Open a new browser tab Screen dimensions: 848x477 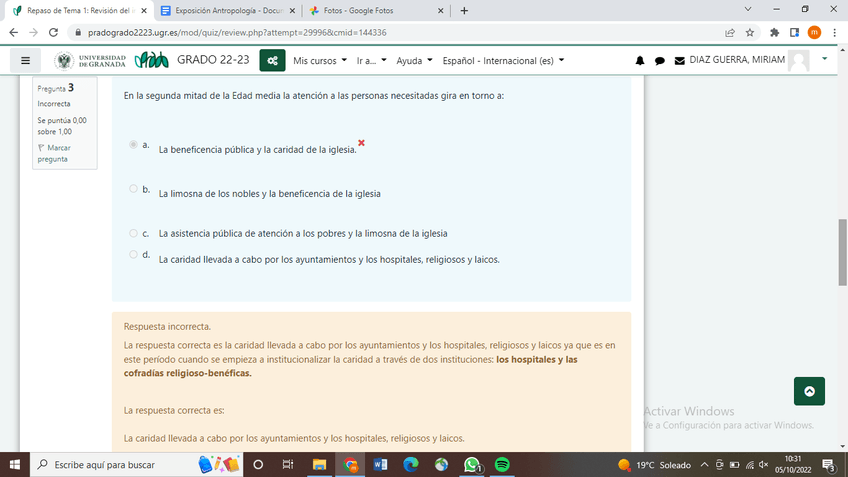tap(464, 10)
